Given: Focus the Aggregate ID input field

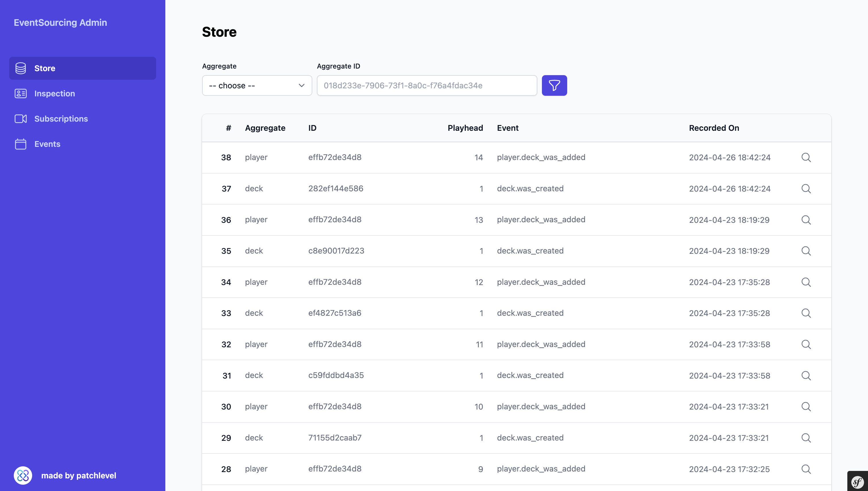Looking at the screenshot, I should [x=427, y=85].
